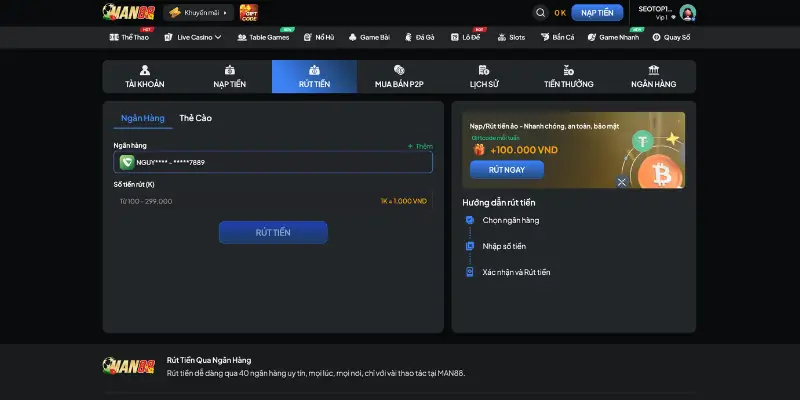Click the search magnifier icon in header
This screenshot has height=400, width=800.
(x=540, y=13)
